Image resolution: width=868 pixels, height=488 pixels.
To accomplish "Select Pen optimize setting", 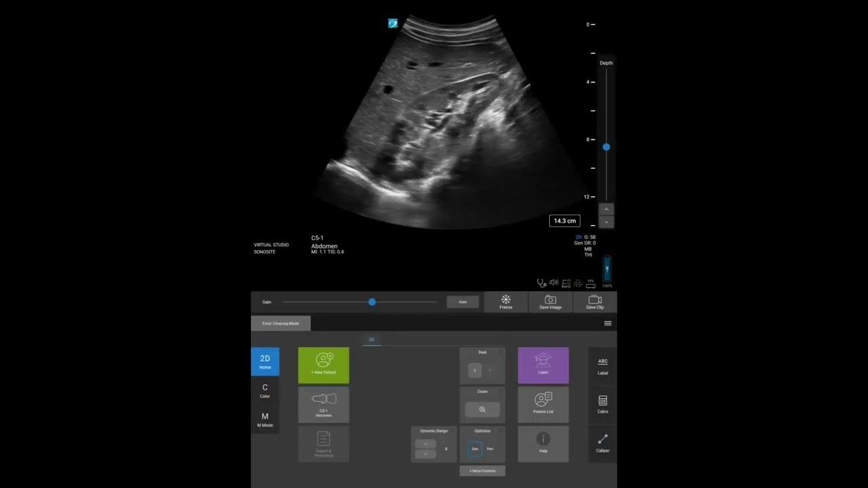I will (x=490, y=449).
